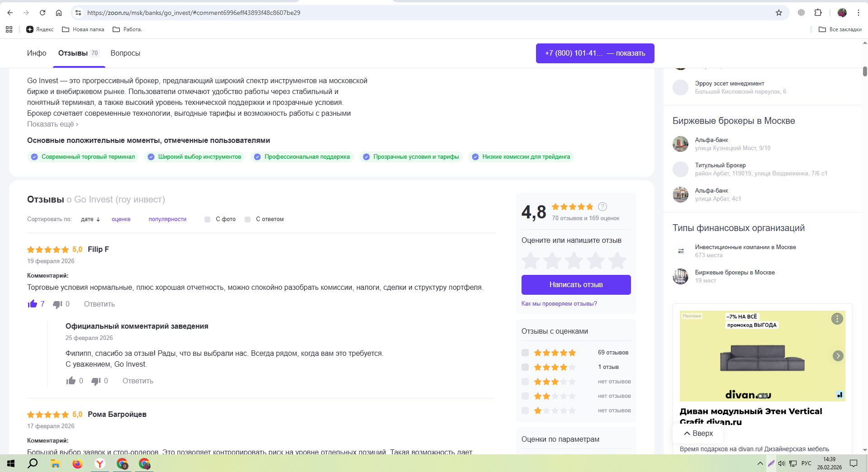Toggle sort order by дате
This screenshot has height=472, width=868.
tap(90, 219)
